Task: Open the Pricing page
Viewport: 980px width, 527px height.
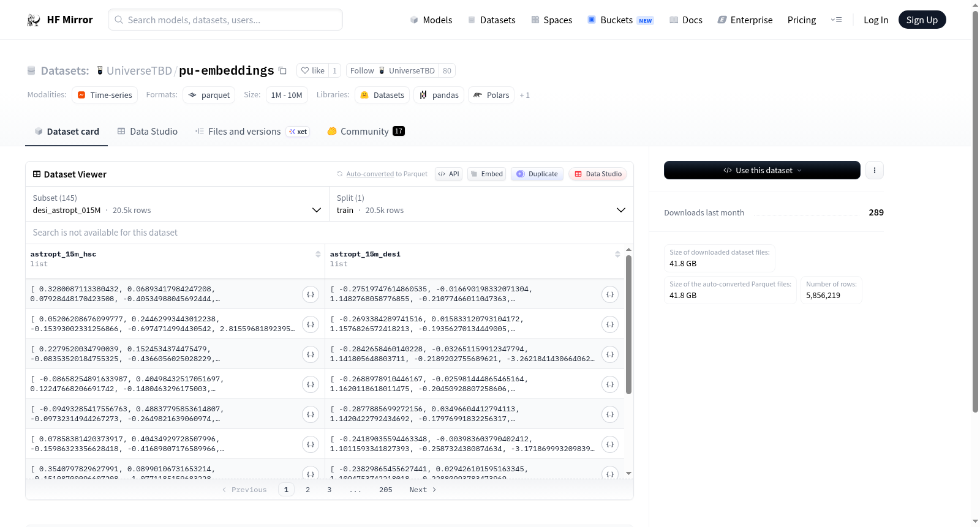Action: [x=802, y=20]
